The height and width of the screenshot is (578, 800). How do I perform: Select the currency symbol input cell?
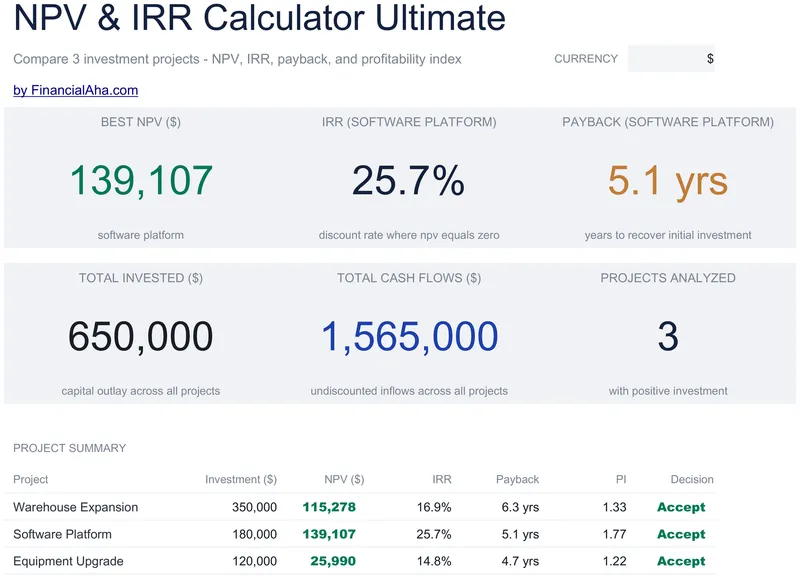pyautogui.click(x=671, y=59)
